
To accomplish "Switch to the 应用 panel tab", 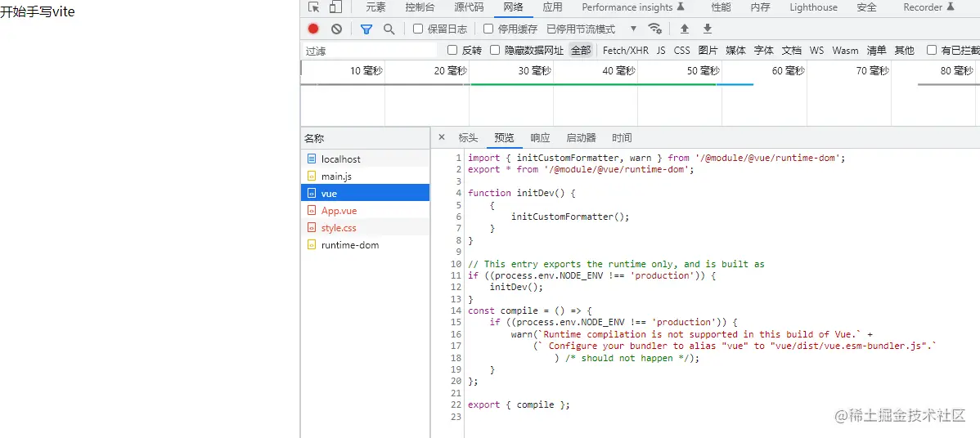I will point(552,7).
